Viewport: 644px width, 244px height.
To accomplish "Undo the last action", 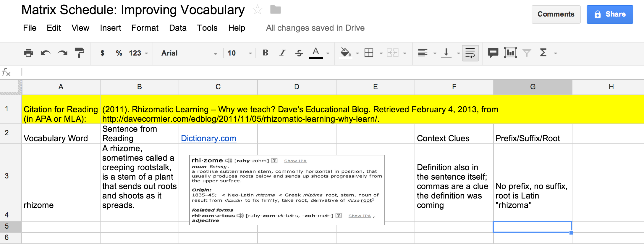I will [46, 53].
